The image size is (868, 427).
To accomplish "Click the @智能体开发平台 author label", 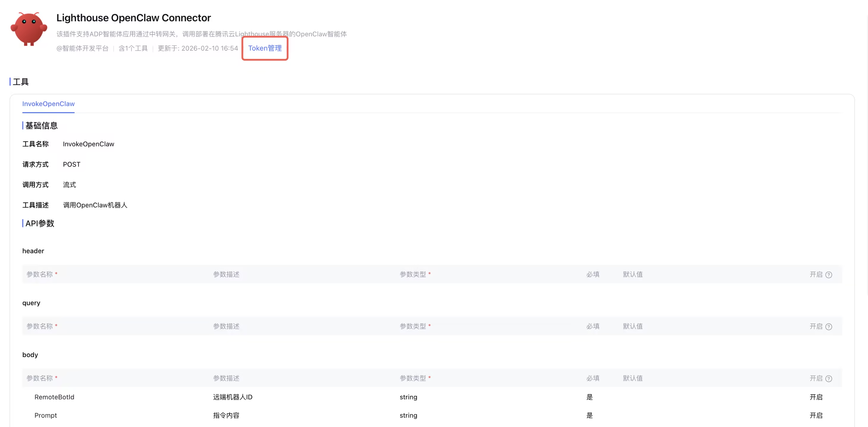I will (x=82, y=48).
